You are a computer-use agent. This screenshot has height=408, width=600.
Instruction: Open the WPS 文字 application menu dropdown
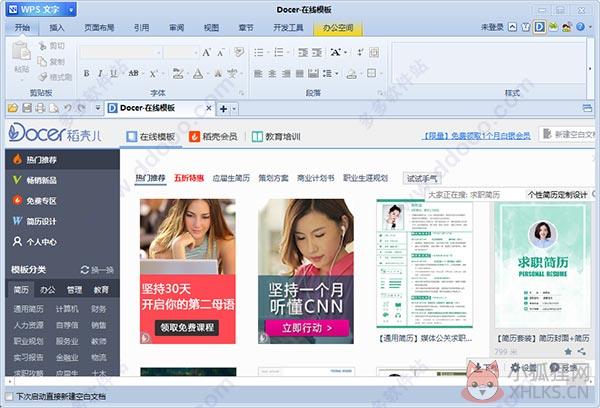(71, 10)
